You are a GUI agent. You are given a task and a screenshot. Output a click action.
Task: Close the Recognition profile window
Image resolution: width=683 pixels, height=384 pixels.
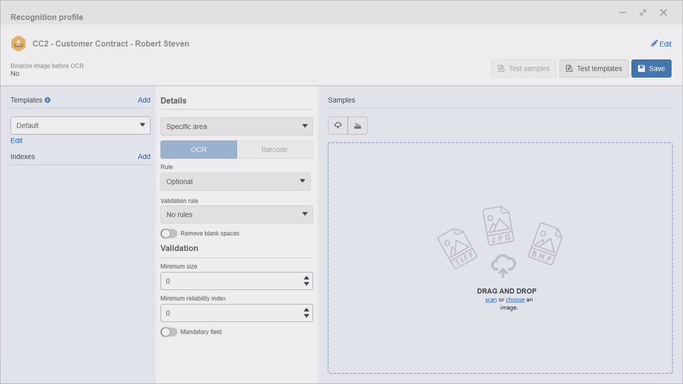point(663,13)
